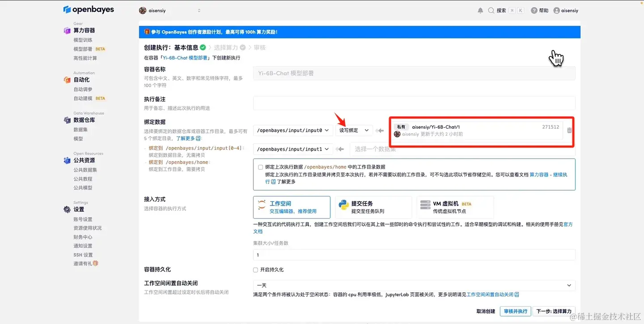Enable the 开启持久化 checkbox
This screenshot has height=324, width=644.
[x=255, y=270]
